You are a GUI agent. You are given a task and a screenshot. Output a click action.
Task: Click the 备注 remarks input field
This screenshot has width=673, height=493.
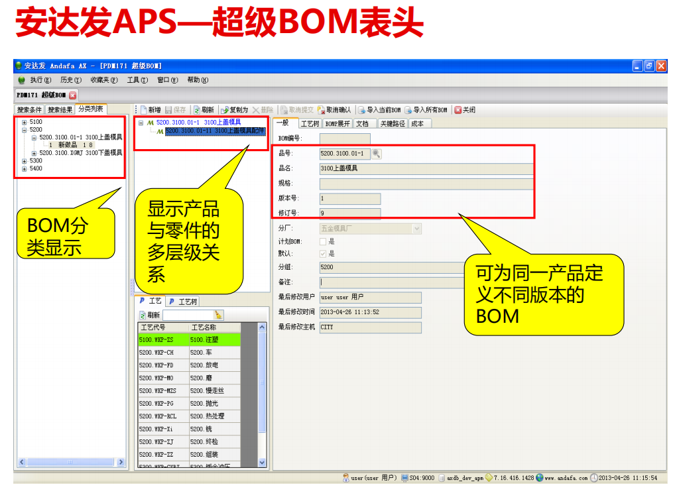392,282
